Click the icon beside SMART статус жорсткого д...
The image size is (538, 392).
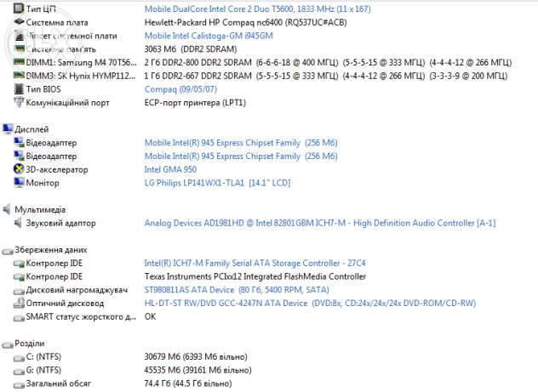(x=19, y=318)
